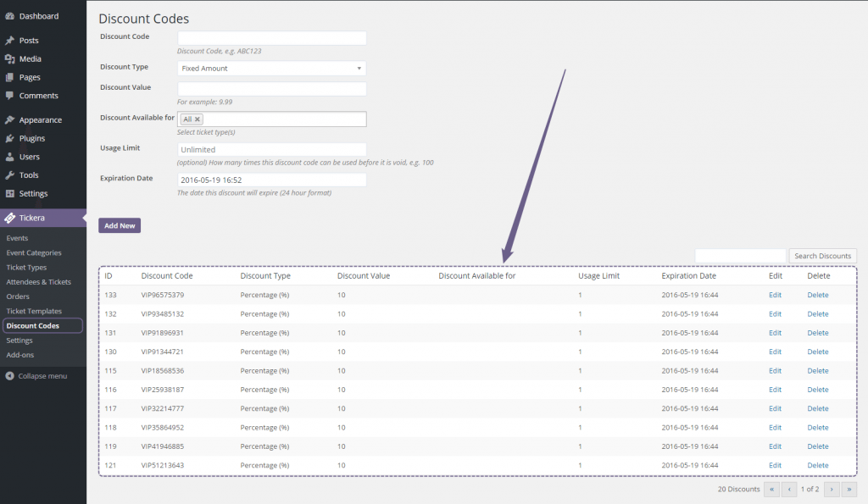Delete discount code VIP51213643

coord(818,465)
